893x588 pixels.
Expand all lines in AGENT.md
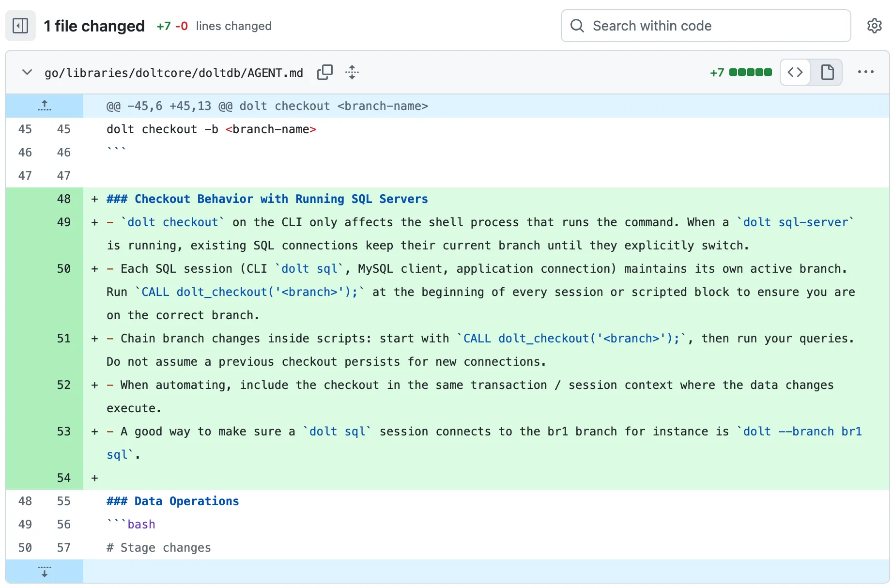click(352, 73)
